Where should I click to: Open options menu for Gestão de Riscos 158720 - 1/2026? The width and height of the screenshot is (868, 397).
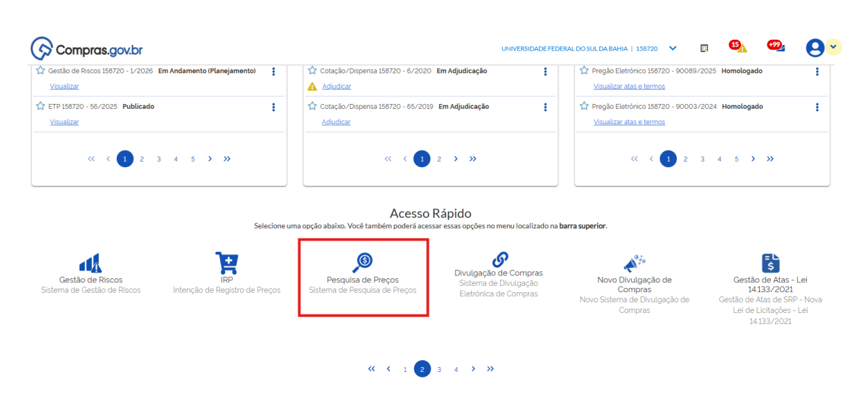pyautogui.click(x=274, y=71)
